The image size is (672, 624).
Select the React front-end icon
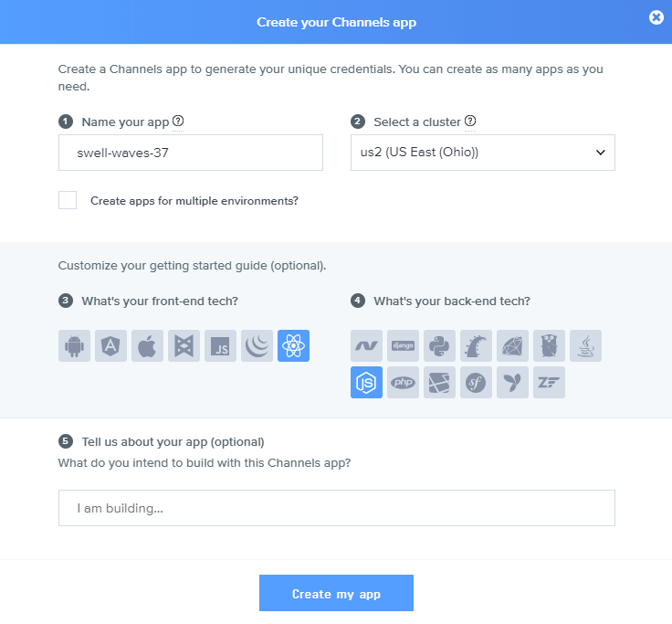293,345
